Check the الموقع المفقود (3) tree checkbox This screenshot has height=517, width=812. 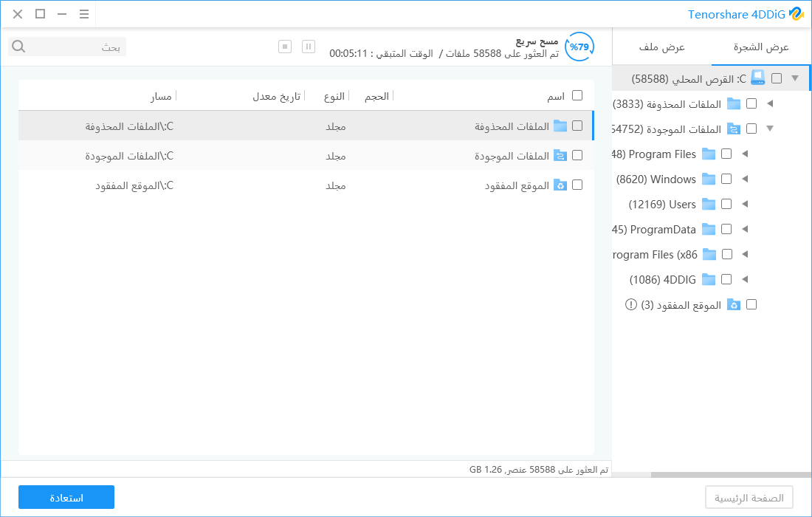coord(751,304)
